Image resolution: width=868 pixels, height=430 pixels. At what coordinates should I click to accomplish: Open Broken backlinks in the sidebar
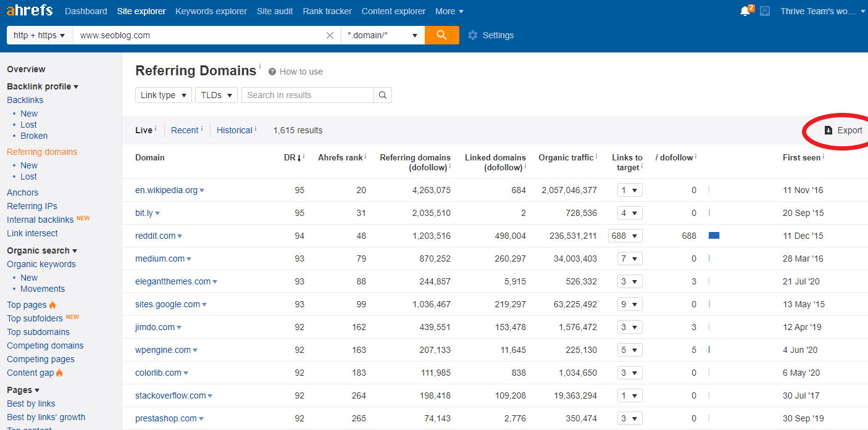(34, 136)
